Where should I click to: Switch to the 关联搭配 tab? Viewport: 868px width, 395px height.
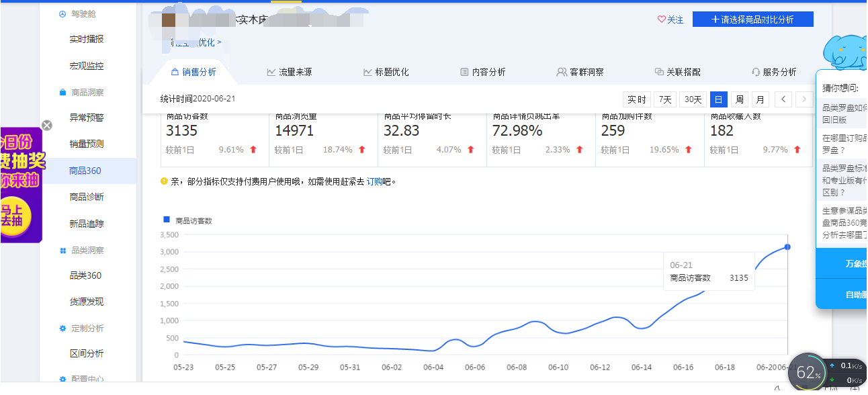677,72
